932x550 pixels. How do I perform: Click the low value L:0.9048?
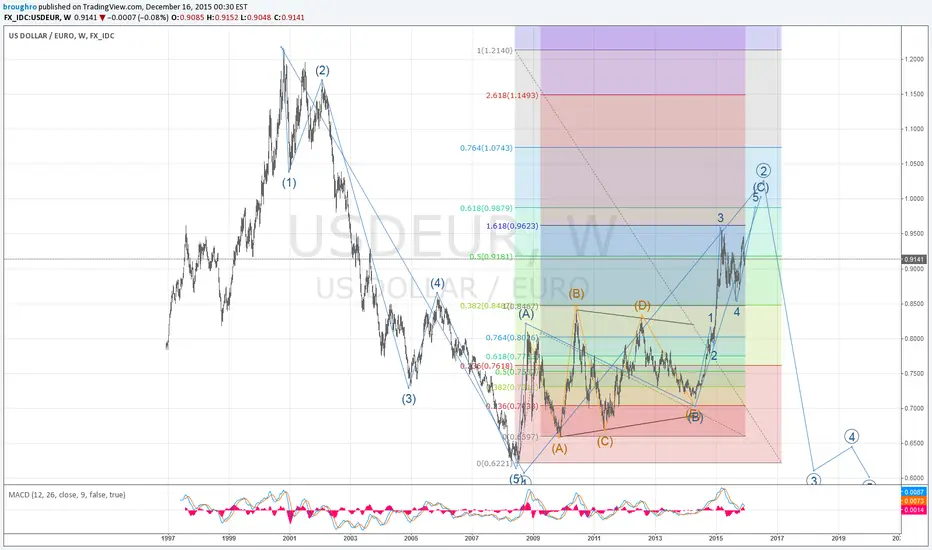tap(256, 18)
